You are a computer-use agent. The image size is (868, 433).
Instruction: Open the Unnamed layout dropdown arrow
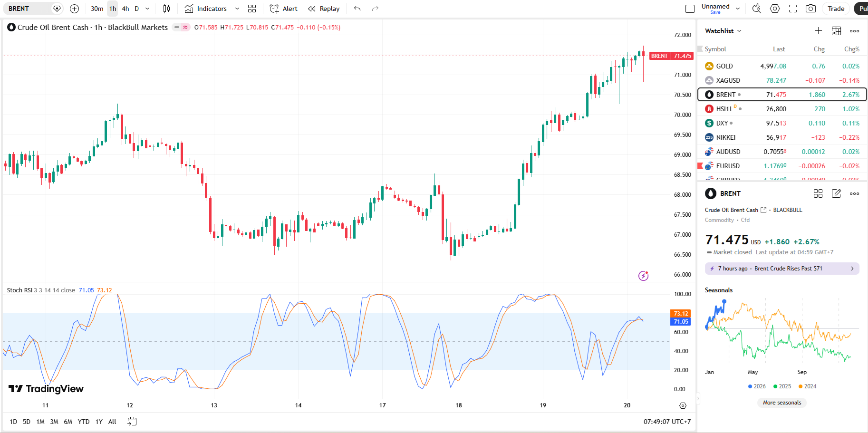[x=738, y=9]
